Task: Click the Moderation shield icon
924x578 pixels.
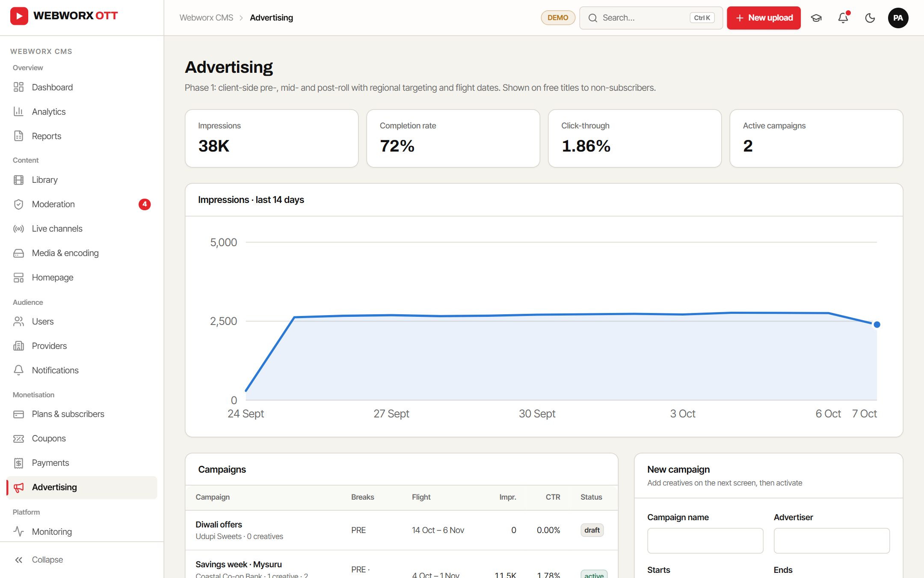Action: pyautogui.click(x=18, y=204)
